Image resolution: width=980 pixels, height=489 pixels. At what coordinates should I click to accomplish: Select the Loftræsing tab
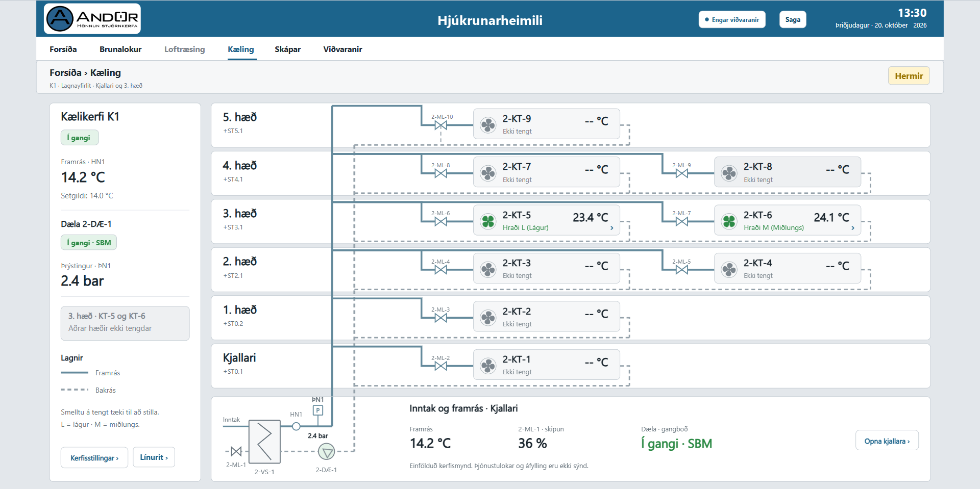(185, 49)
